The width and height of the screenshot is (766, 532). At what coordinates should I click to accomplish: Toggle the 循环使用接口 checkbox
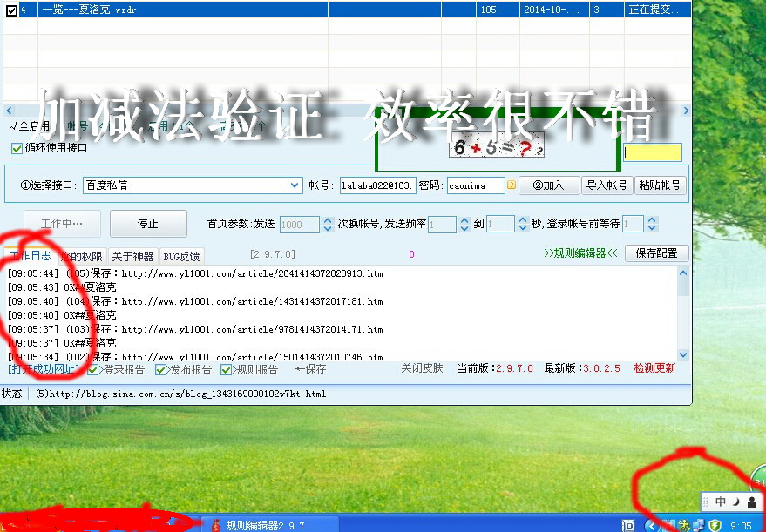click(17, 148)
